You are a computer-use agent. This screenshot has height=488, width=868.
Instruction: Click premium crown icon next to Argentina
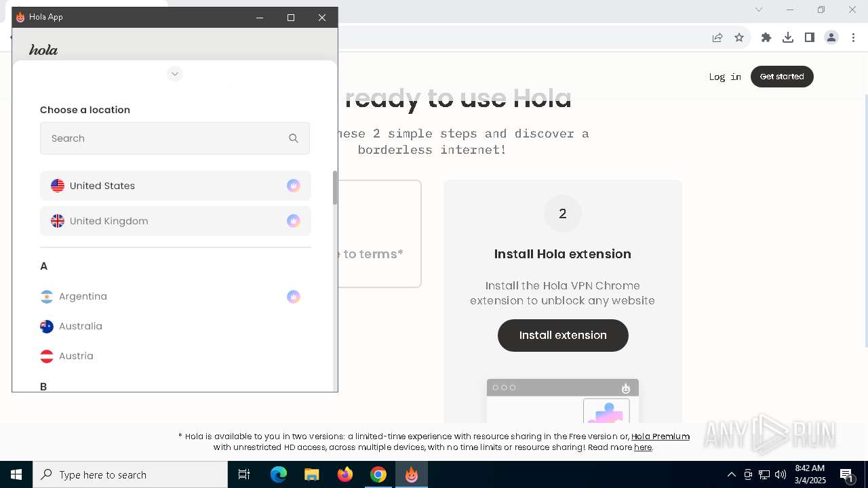(x=294, y=296)
